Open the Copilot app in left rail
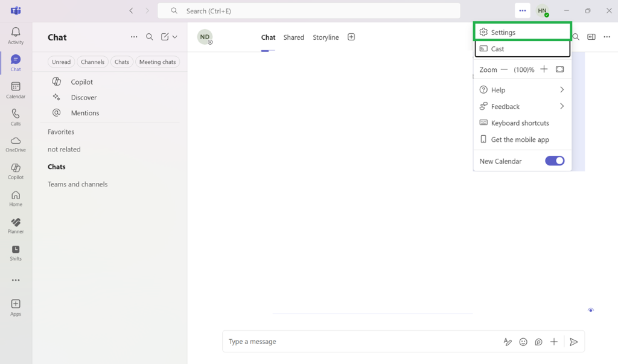 click(x=16, y=171)
